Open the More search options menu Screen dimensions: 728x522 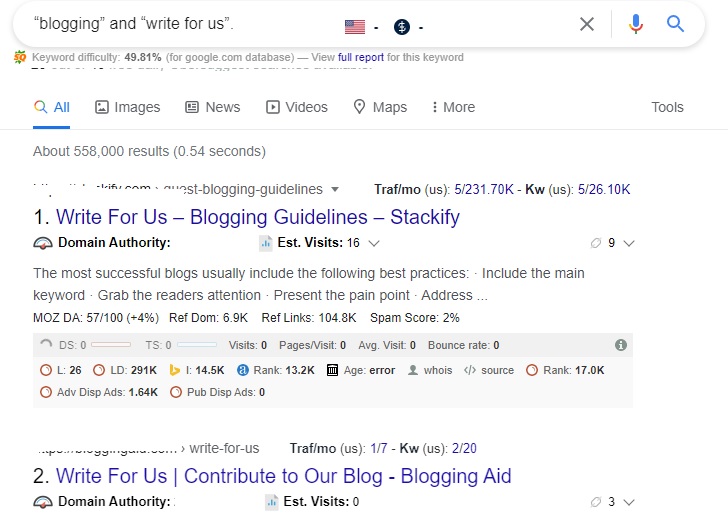tap(453, 107)
